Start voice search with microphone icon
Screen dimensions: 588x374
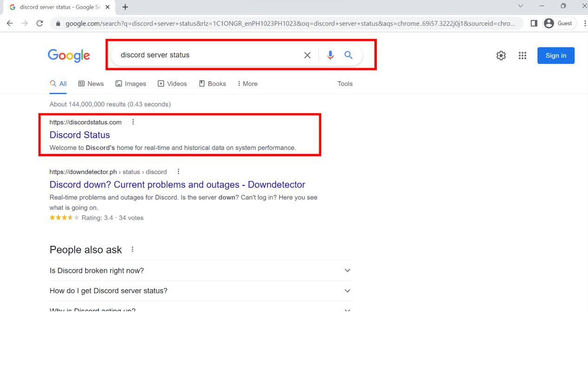pos(330,55)
